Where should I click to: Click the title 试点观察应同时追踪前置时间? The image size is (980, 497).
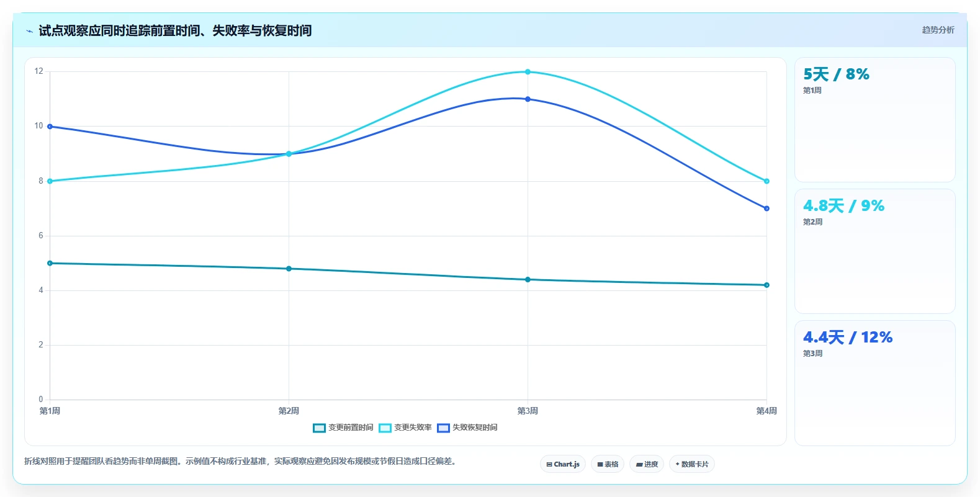point(175,30)
